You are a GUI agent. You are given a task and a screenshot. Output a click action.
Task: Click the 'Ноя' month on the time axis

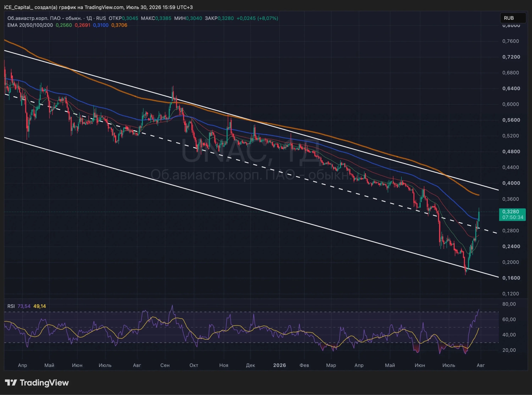click(x=224, y=365)
